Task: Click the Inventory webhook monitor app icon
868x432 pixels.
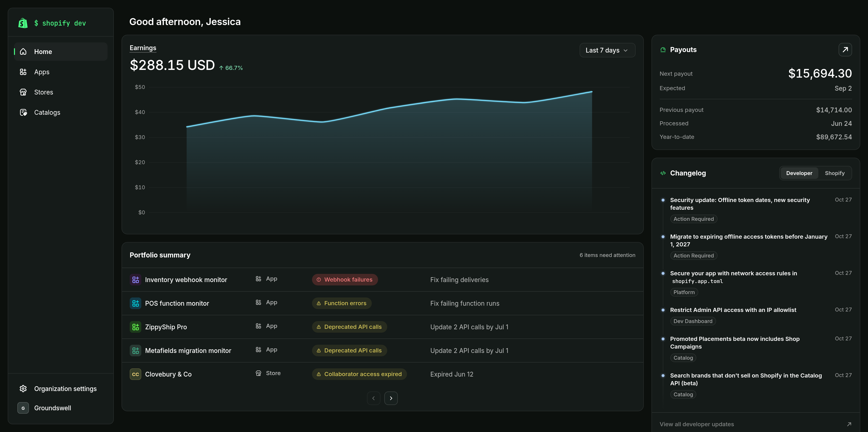Action: (x=136, y=280)
